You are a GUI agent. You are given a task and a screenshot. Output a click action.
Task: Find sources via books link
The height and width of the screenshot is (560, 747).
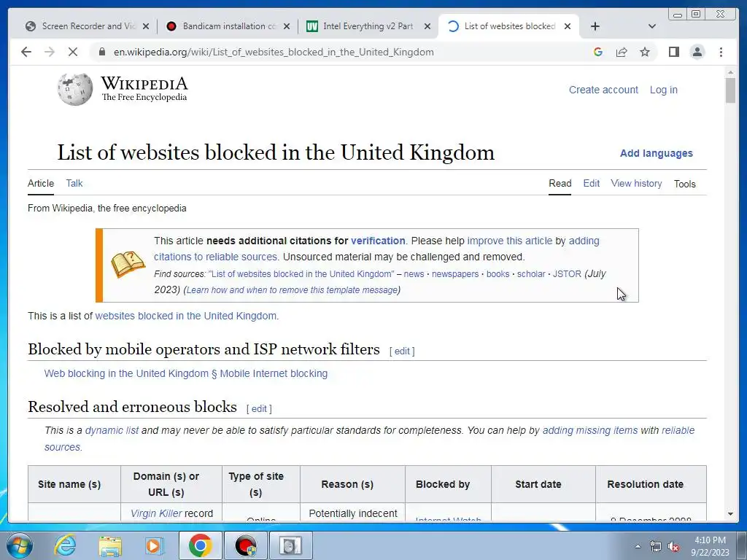click(x=498, y=274)
